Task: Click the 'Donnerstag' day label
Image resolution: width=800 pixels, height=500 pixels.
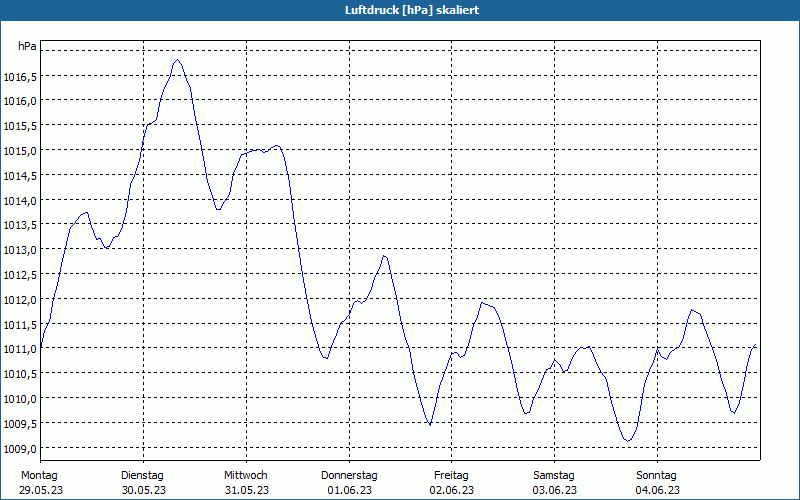Action: coord(349,476)
